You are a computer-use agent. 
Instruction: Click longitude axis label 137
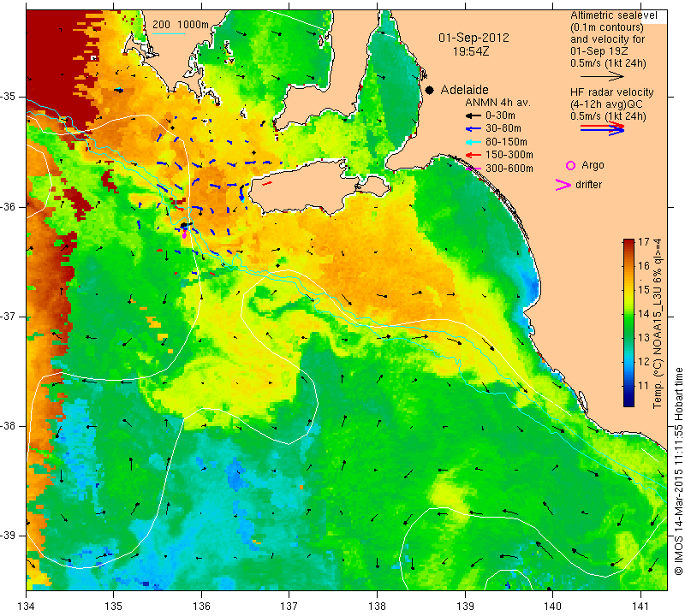pos(289,607)
